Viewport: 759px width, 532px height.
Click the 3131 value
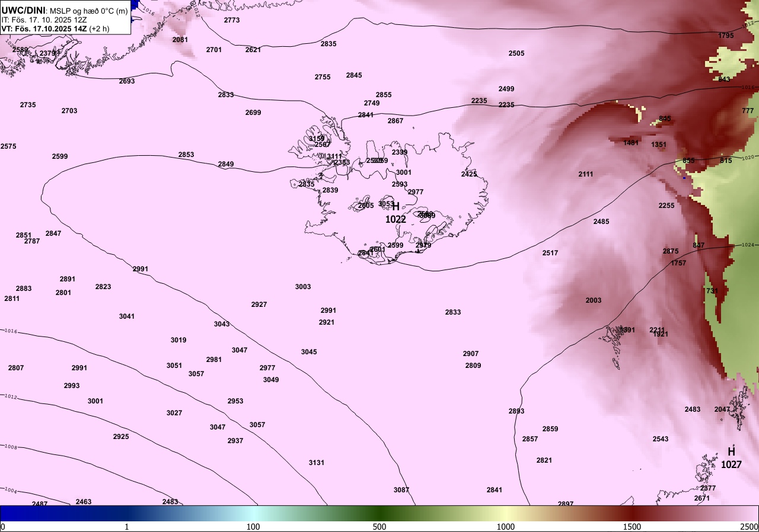pos(317,463)
